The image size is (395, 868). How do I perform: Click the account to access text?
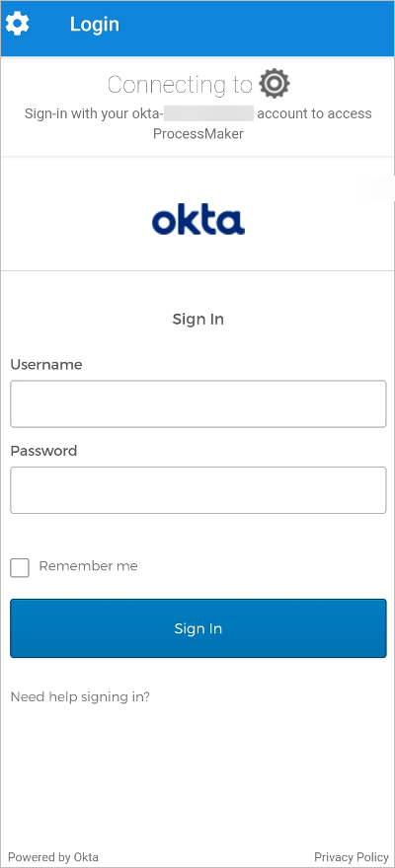[x=314, y=114]
